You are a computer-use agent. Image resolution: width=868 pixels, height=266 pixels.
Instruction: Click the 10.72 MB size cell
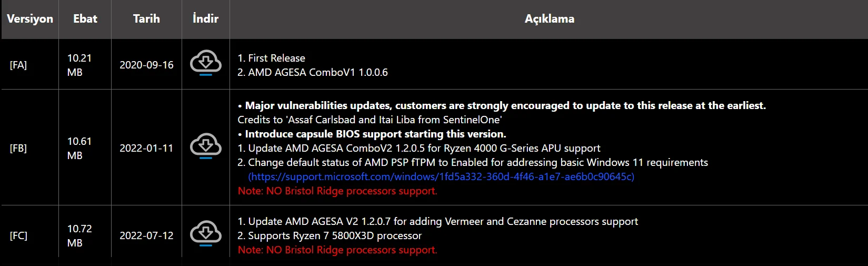pos(79,235)
